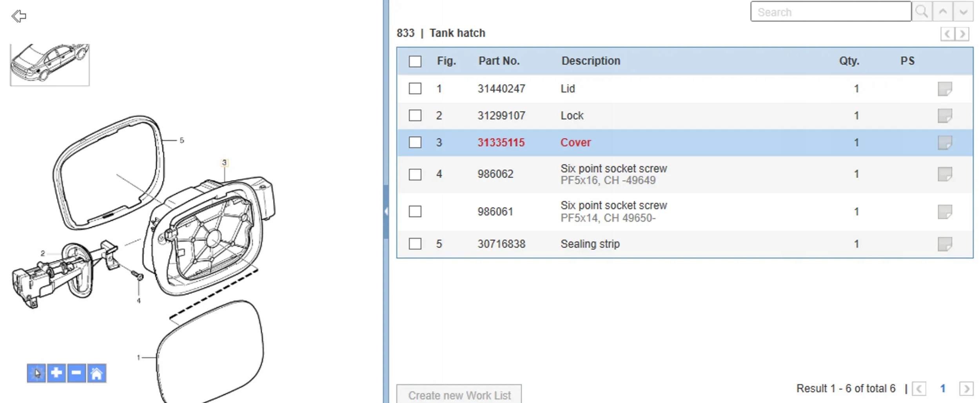Click the Description column header

coord(591,61)
